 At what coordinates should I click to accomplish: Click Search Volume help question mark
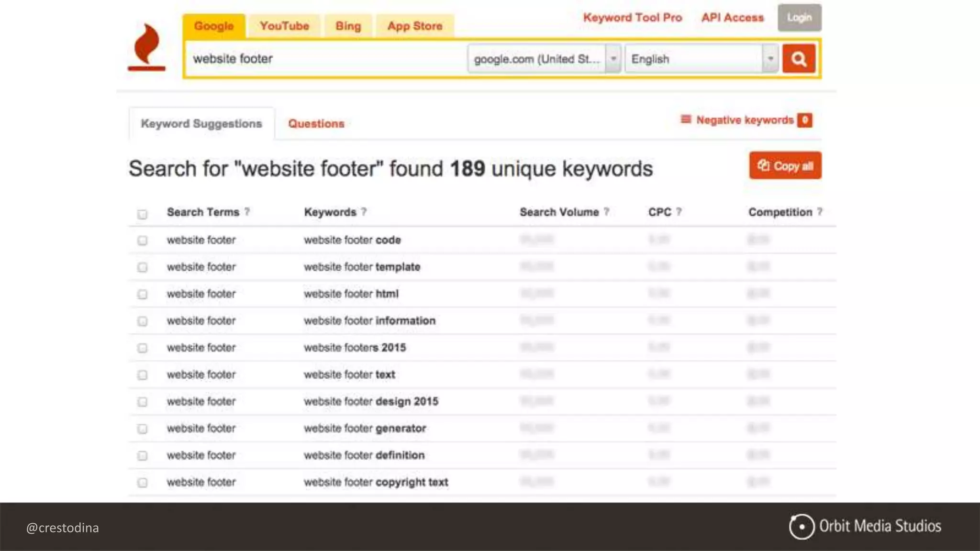point(607,212)
